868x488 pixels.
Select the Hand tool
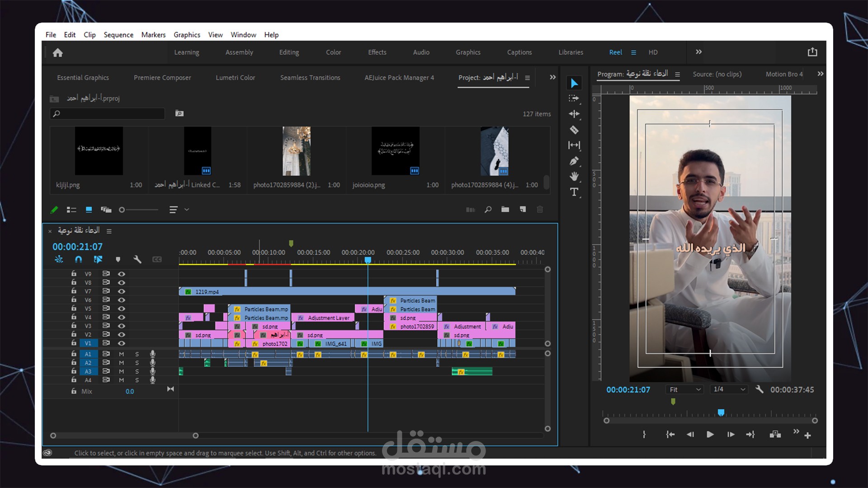point(574,176)
